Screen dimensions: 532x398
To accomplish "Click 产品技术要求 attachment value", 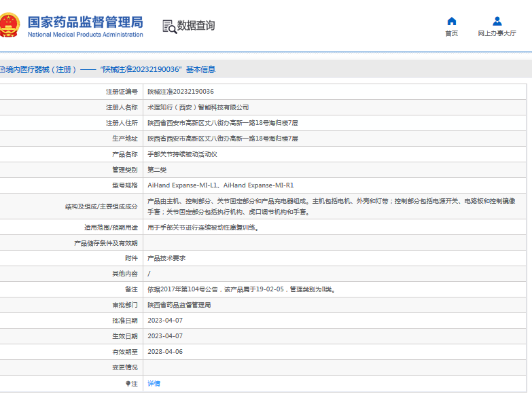I will (166, 258).
